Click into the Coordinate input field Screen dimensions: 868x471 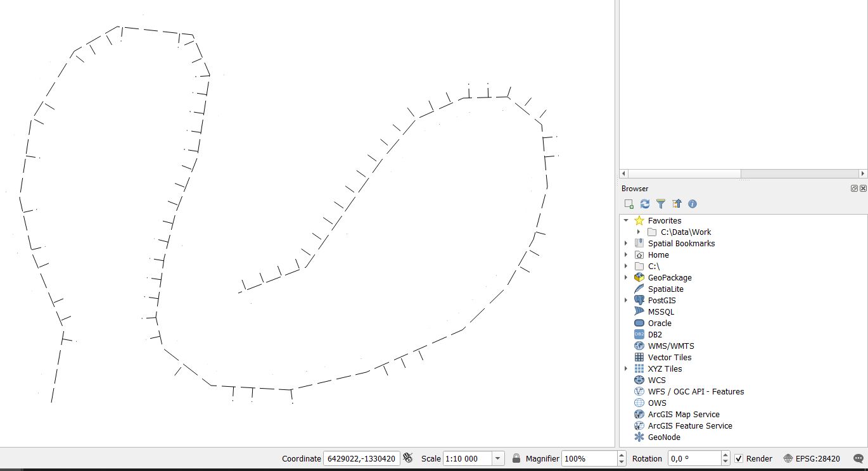pos(361,458)
